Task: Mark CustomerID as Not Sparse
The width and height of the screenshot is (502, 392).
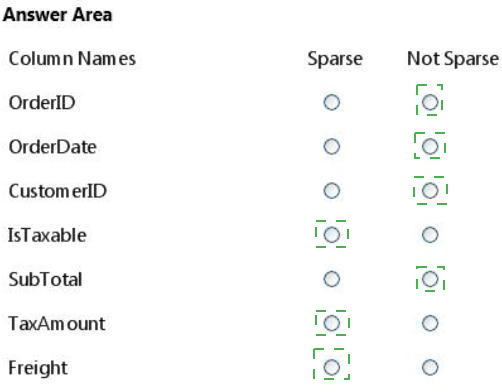Action: (430, 191)
